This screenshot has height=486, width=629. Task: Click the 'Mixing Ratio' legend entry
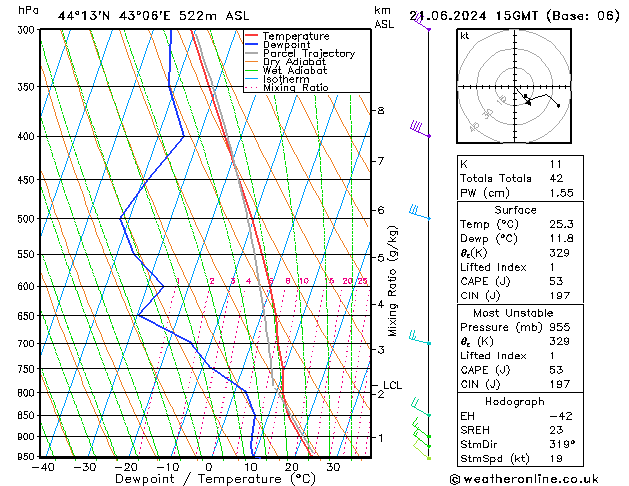296,87
